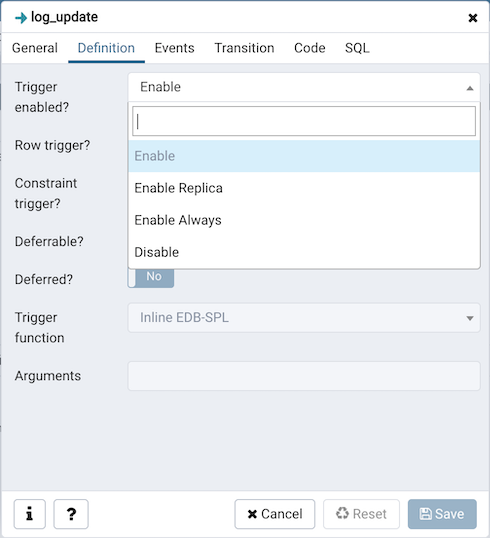The height and width of the screenshot is (538, 490).
Task: Pick the Enable Always option
Action: tap(304, 220)
